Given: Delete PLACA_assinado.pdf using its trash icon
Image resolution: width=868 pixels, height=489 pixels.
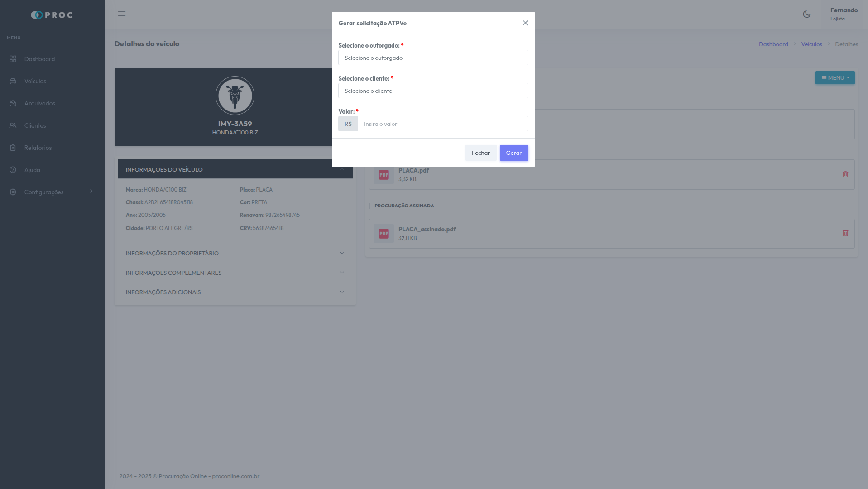Looking at the screenshot, I should pyautogui.click(x=845, y=233).
